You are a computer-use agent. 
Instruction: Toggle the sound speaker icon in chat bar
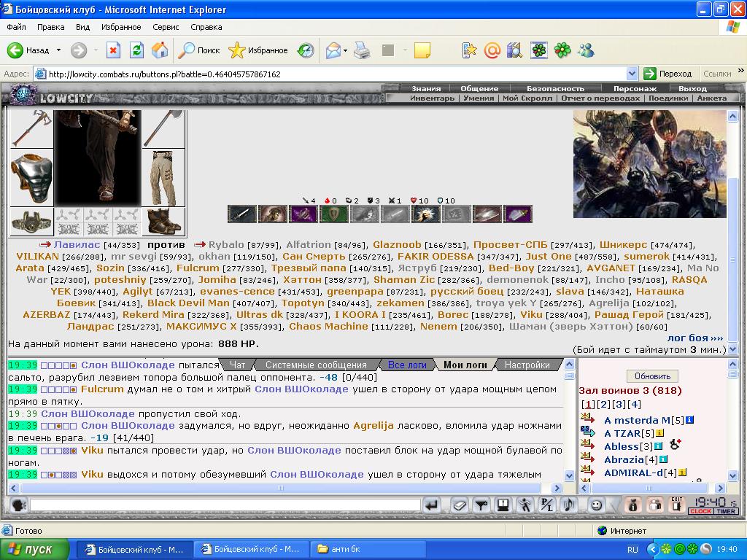(x=569, y=505)
